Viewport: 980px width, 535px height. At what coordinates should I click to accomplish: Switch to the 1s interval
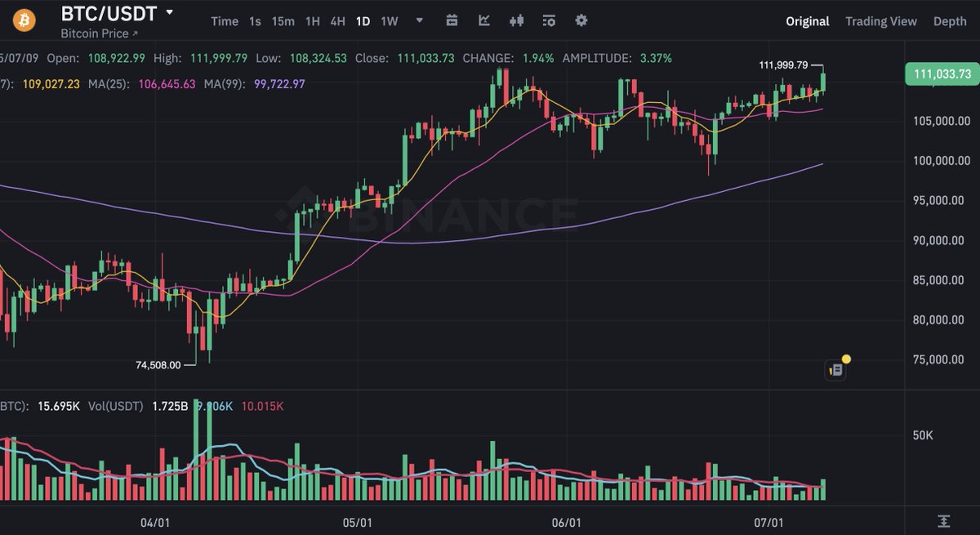pos(255,21)
